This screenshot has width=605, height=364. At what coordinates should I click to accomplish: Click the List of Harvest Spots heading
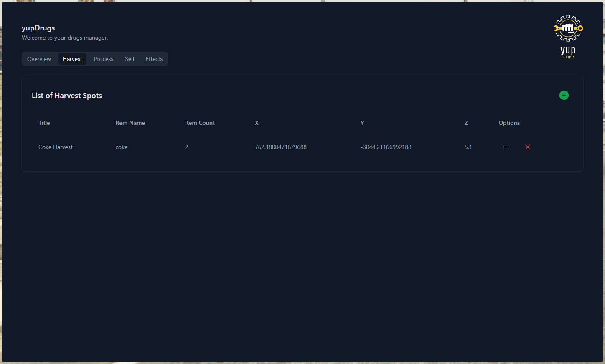(66, 96)
